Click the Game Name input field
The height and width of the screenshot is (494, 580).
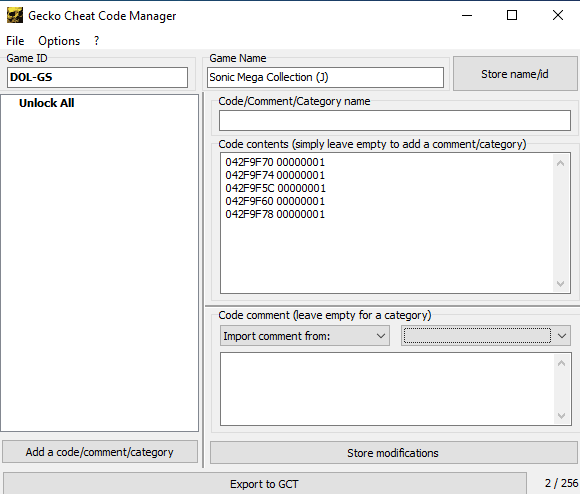tap(325, 77)
